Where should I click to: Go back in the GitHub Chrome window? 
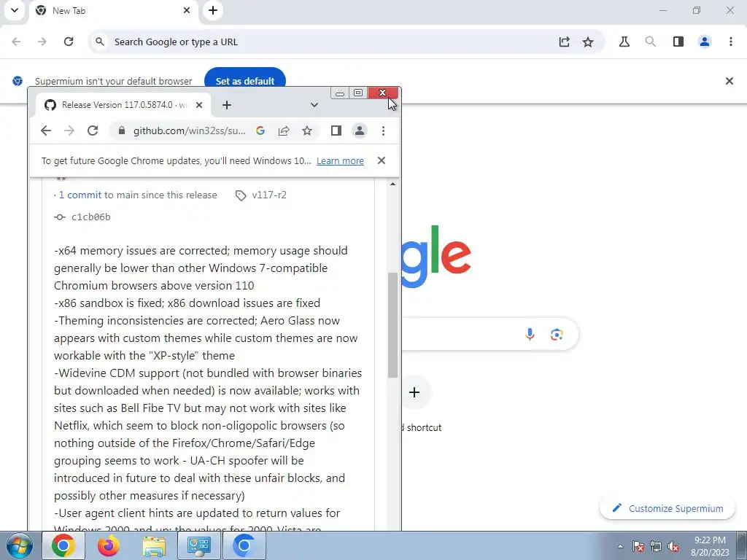(46, 131)
